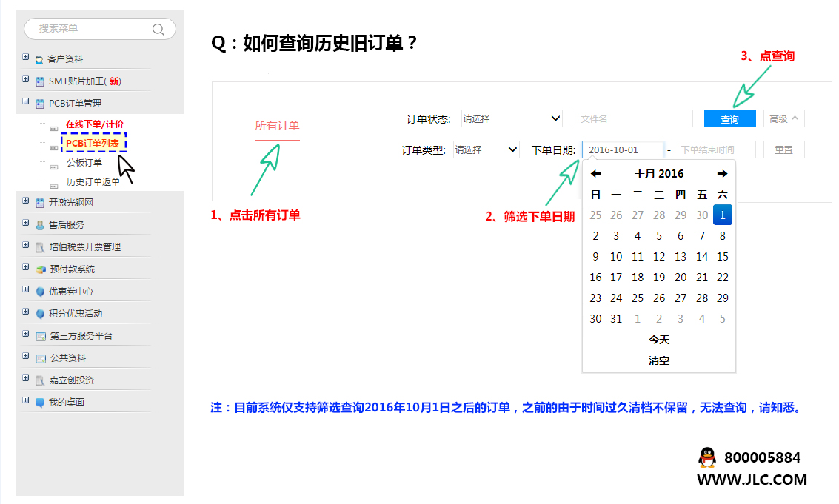Go to next month with right arrow
The image size is (839, 504).
[722, 174]
